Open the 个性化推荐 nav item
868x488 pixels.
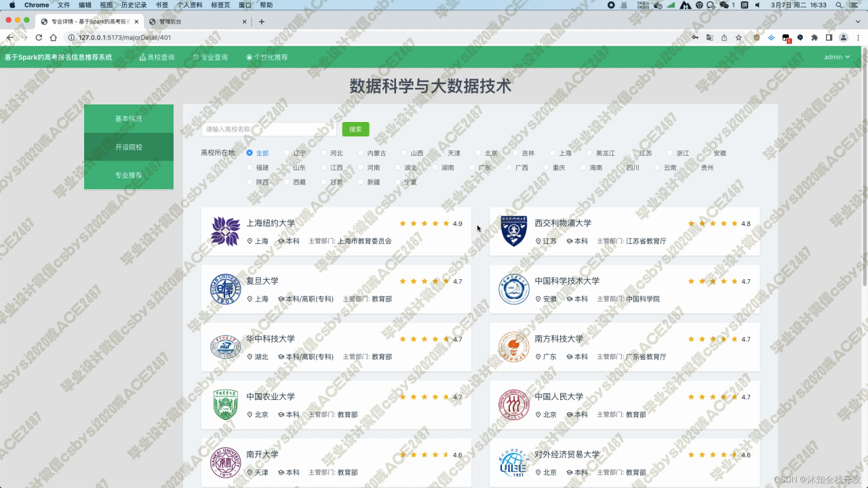267,58
